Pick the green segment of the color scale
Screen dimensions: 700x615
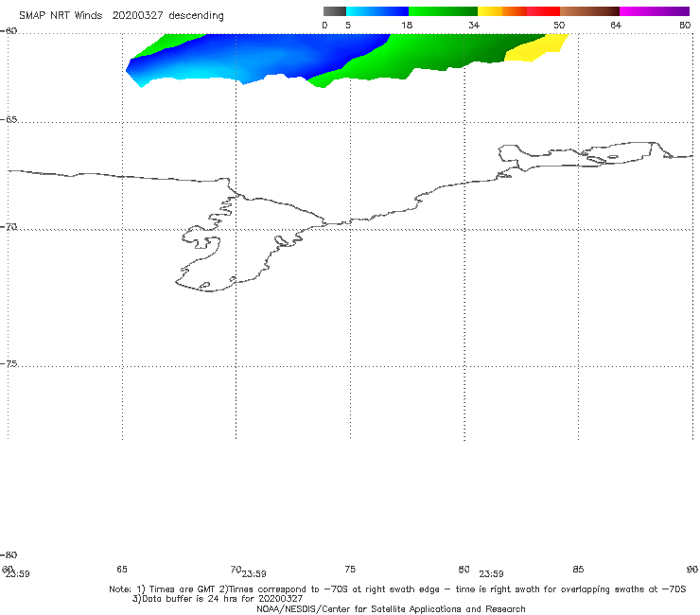tap(443, 11)
